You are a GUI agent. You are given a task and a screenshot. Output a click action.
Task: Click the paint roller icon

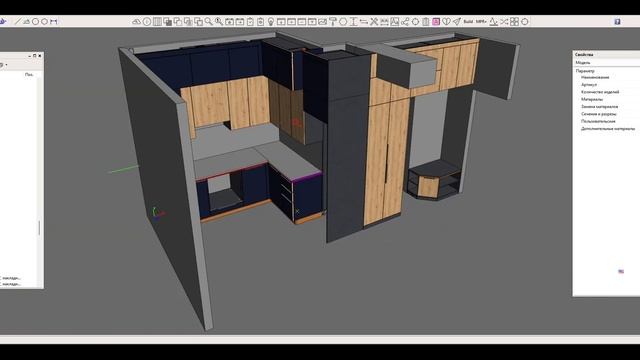333,22
